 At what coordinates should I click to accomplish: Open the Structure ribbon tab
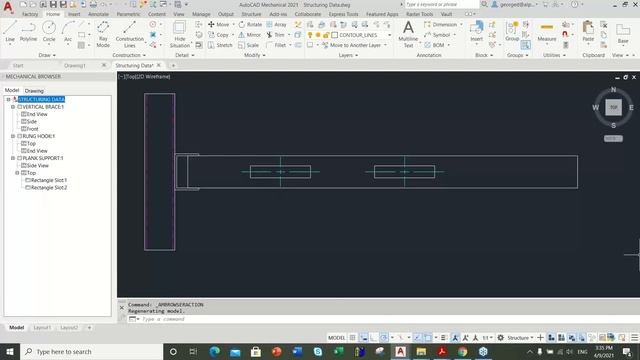click(251, 14)
